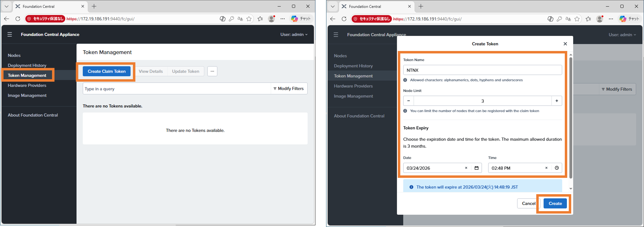Image resolution: width=644 pixels, height=227 pixels.
Task: Click calendar icon in Date field
Action: [x=476, y=168]
